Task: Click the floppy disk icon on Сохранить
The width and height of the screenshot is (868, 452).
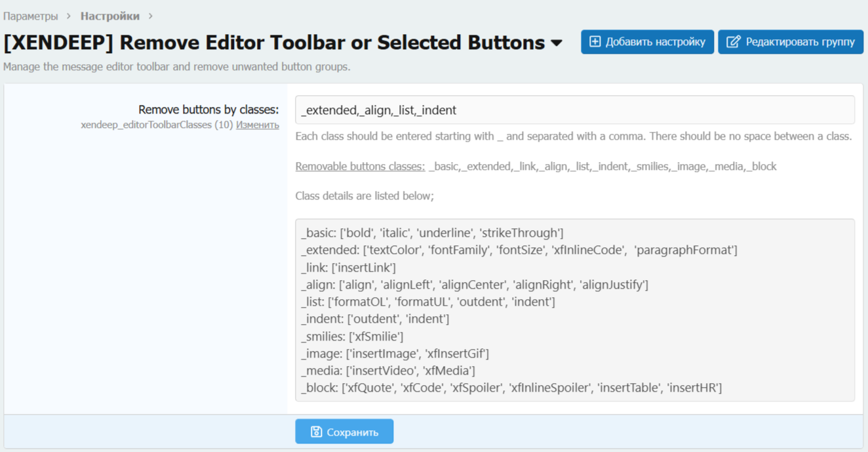Action: pyautogui.click(x=316, y=432)
